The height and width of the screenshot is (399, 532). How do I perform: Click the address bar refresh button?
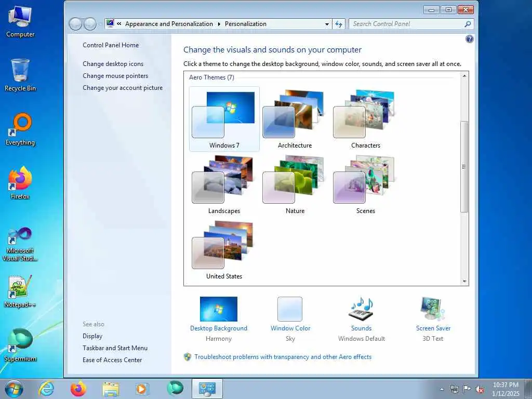(339, 24)
